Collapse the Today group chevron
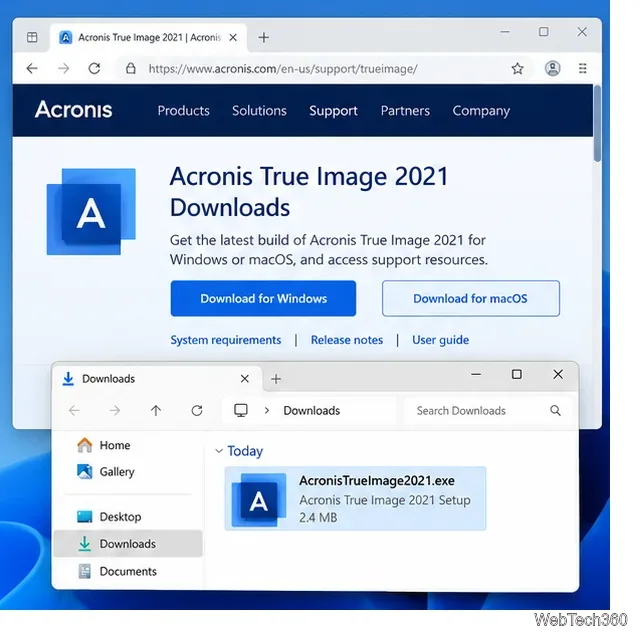 219,451
